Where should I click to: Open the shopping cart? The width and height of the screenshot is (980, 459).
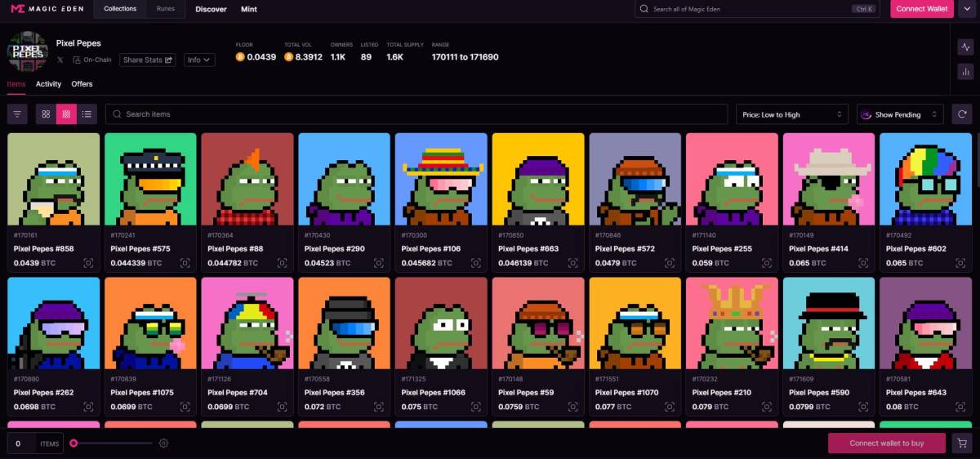[962, 443]
